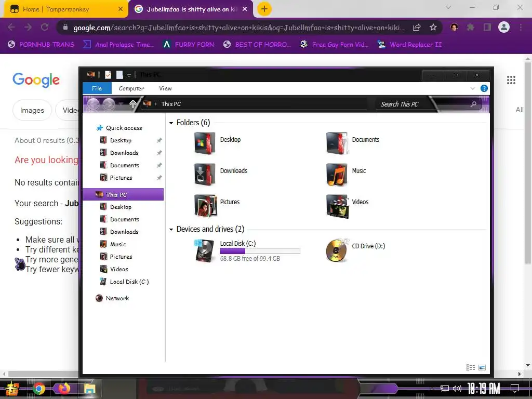Click the This PC address bar

click(x=254, y=104)
